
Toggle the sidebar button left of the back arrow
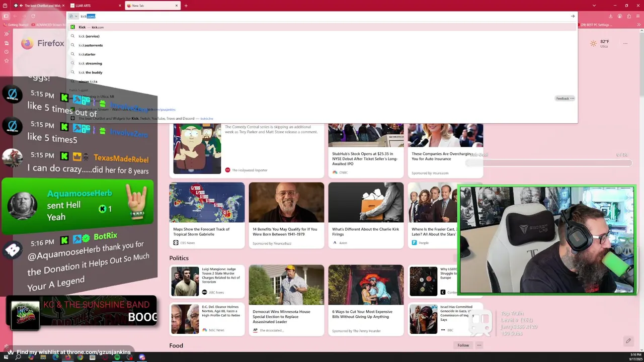pyautogui.click(x=6, y=16)
